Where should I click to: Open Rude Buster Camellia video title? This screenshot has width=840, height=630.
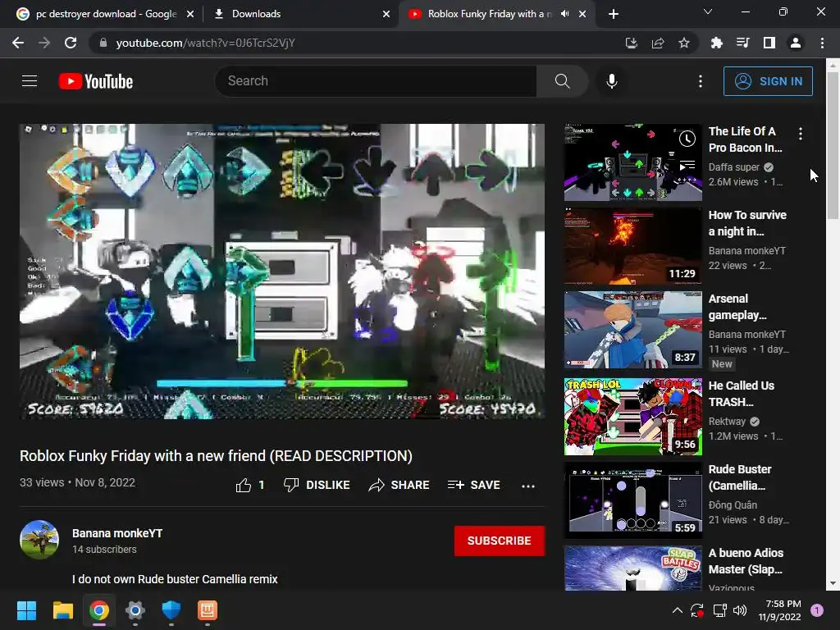740,477
